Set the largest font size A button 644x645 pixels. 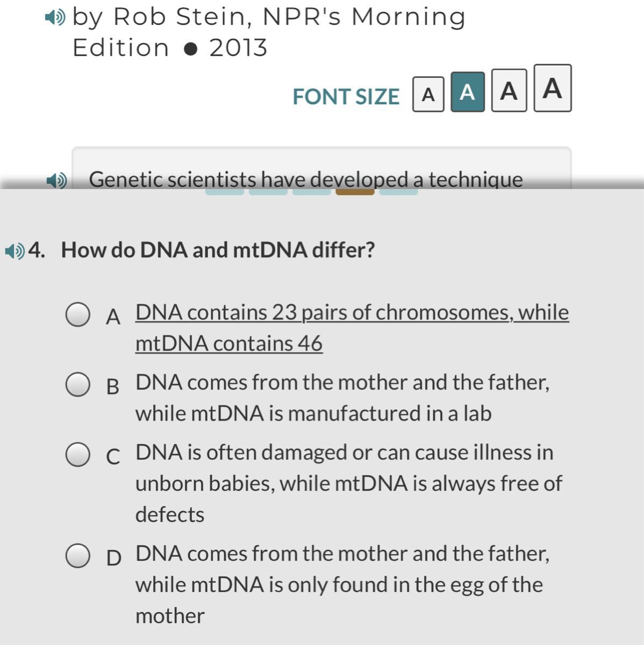[552, 88]
